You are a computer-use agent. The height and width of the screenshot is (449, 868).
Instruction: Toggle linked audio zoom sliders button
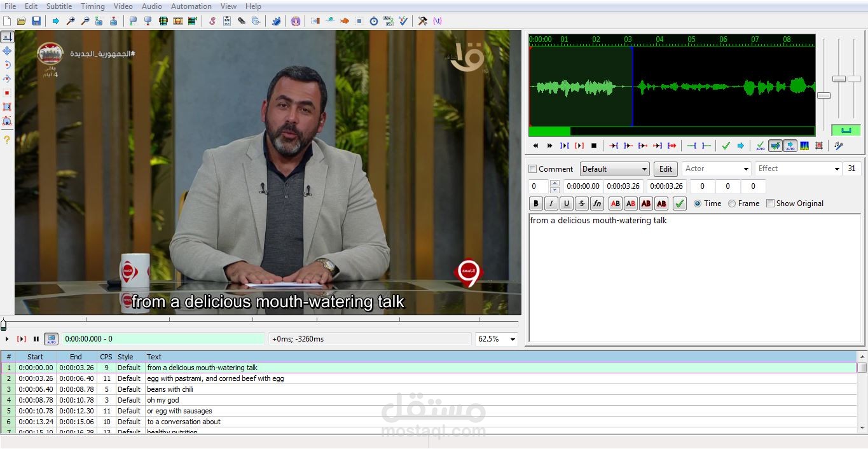[846, 130]
